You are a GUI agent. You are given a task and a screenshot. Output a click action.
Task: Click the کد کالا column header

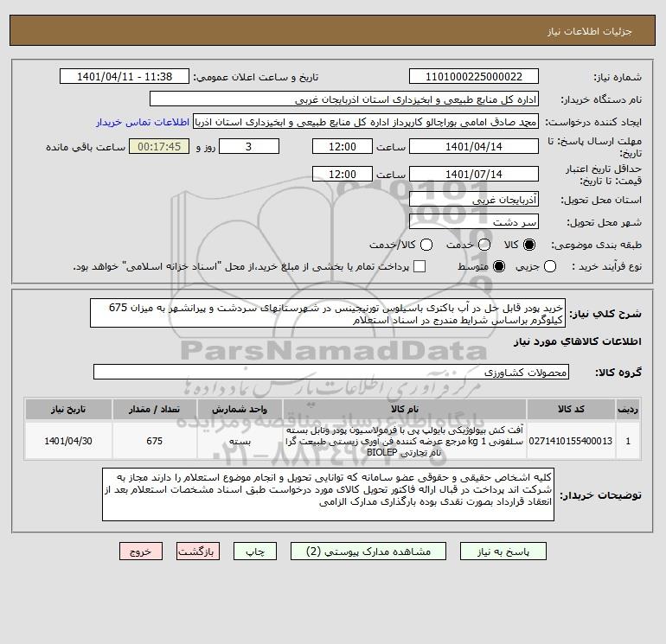click(571, 409)
